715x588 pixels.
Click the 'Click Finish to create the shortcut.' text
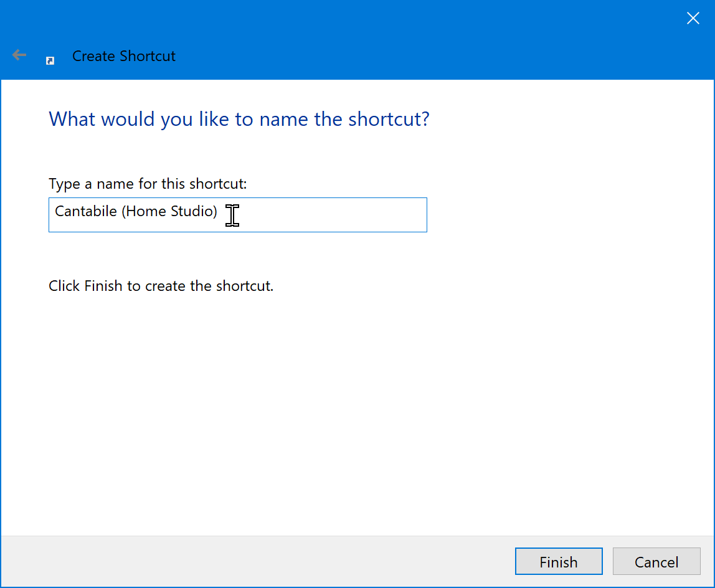(161, 286)
